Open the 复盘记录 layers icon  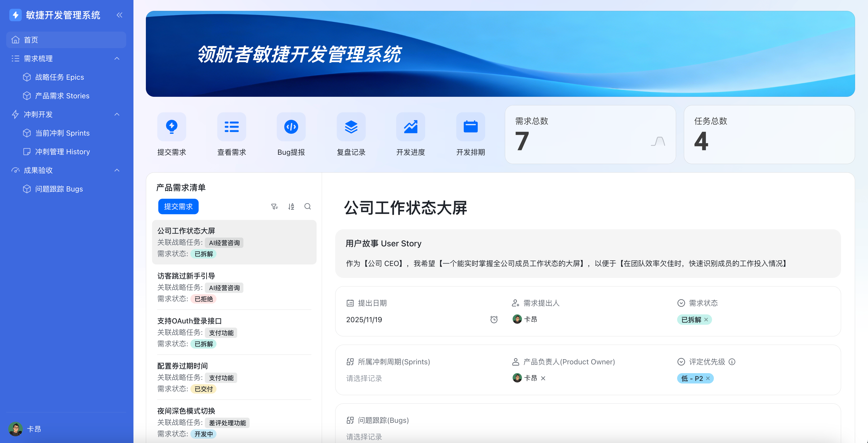click(x=351, y=127)
